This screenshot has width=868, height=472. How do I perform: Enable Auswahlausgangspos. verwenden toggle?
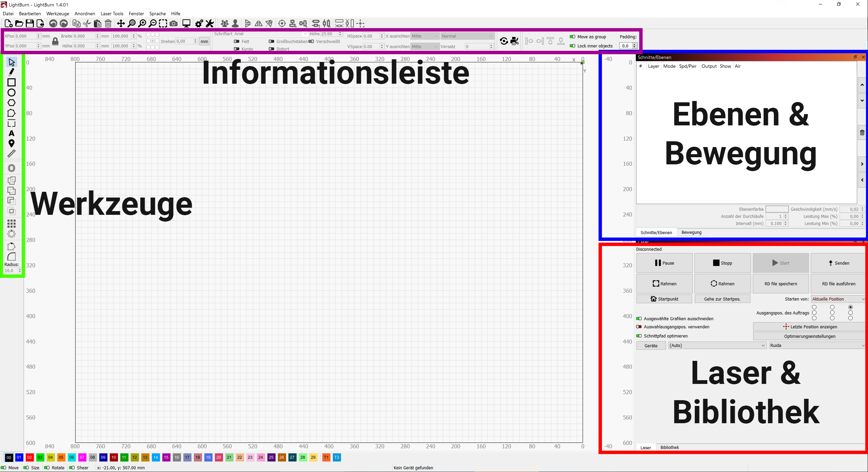pos(639,327)
